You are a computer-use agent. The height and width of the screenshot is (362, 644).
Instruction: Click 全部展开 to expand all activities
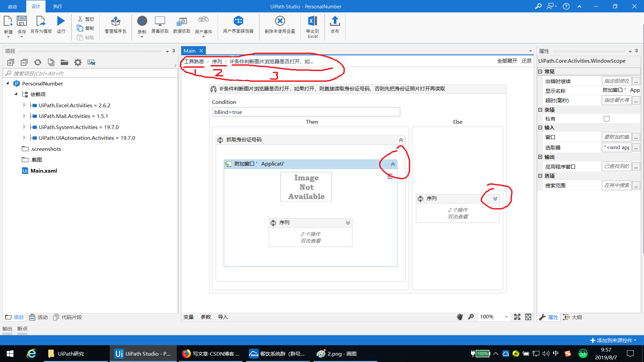(x=507, y=61)
